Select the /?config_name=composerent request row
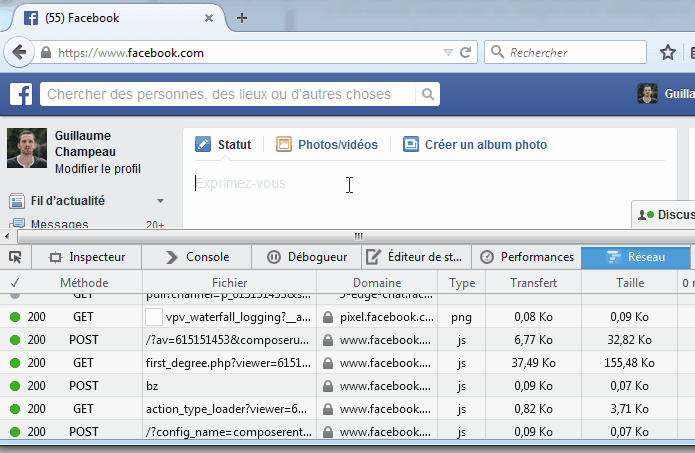Screen dimensions: 695x453 348,431
